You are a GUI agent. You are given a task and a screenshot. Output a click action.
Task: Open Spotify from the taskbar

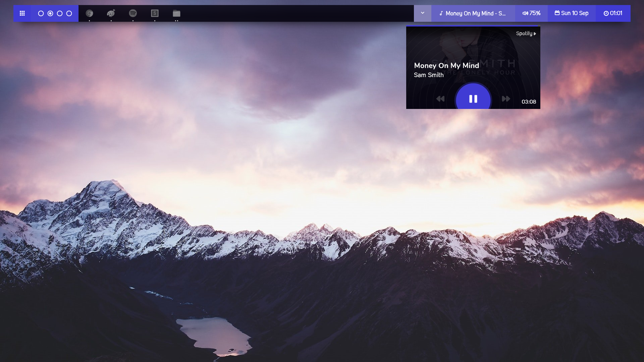coord(133,13)
